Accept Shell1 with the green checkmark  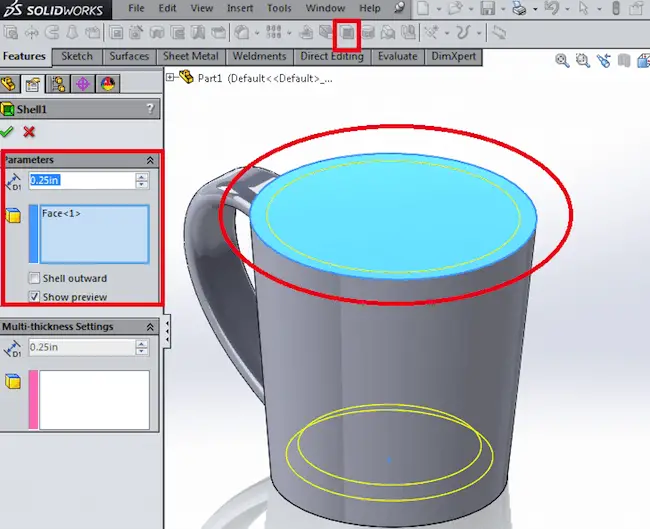pyautogui.click(x=7, y=132)
